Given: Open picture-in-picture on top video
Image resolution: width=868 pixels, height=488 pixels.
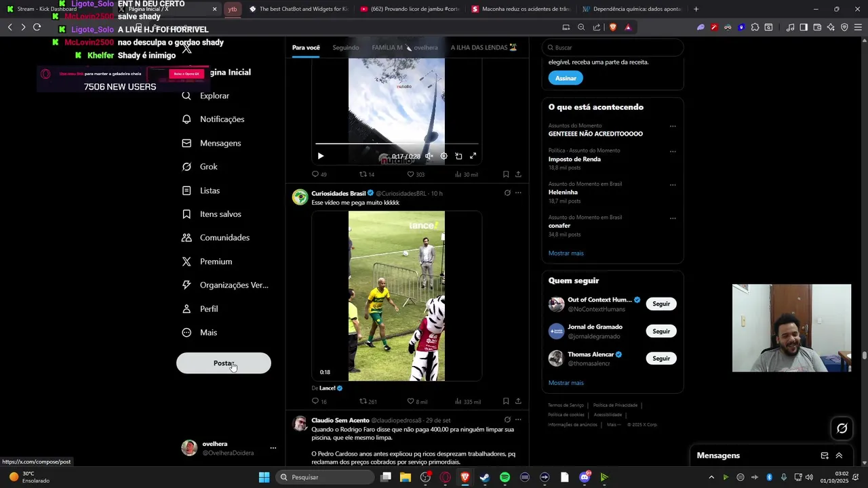Looking at the screenshot, I should tap(458, 156).
